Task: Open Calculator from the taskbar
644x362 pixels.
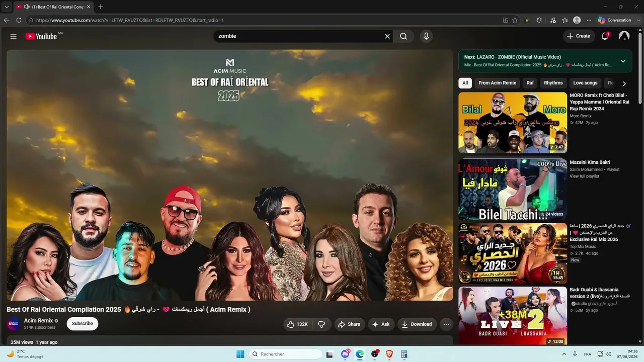Action: [404, 354]
